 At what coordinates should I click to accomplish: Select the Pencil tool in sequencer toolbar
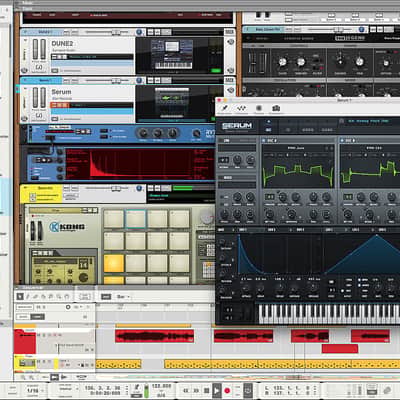click(28, 296)
